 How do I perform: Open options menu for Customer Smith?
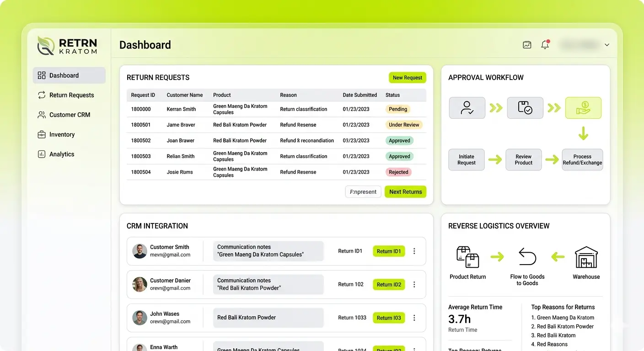point(414,251)
